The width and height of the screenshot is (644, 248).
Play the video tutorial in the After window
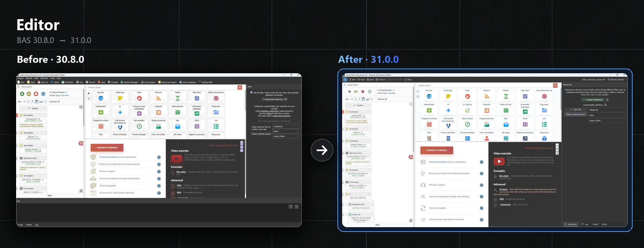coord(499,161)
